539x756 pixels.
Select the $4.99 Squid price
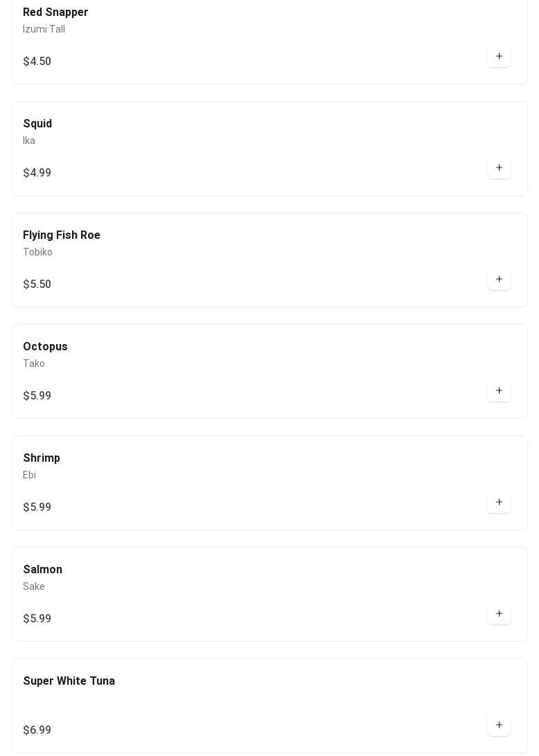37,173
